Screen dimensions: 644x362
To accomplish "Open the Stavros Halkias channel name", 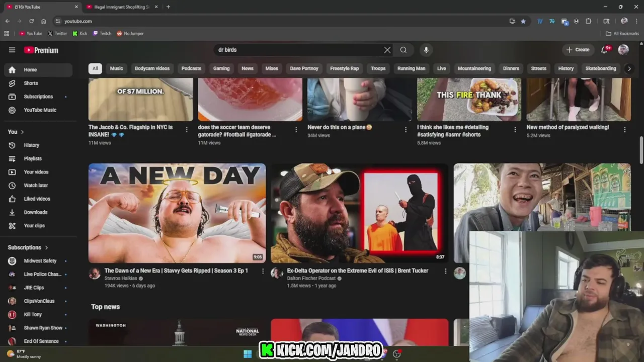I will (x=121, y=279).
